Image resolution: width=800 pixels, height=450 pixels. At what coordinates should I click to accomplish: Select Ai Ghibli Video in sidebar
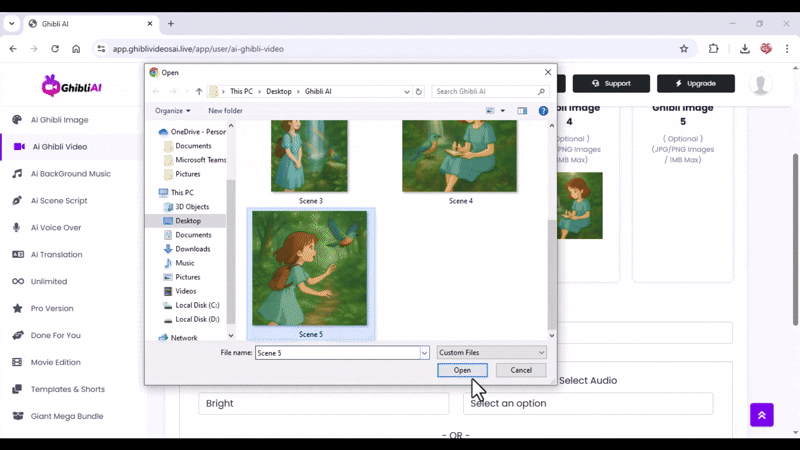click(x=60, y=147)
